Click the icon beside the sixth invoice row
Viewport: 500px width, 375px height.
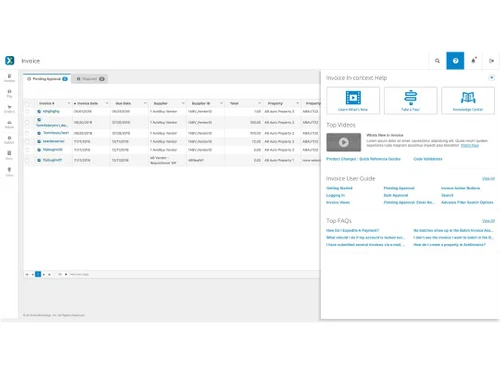pyautogui.click(x=39, y=160)
